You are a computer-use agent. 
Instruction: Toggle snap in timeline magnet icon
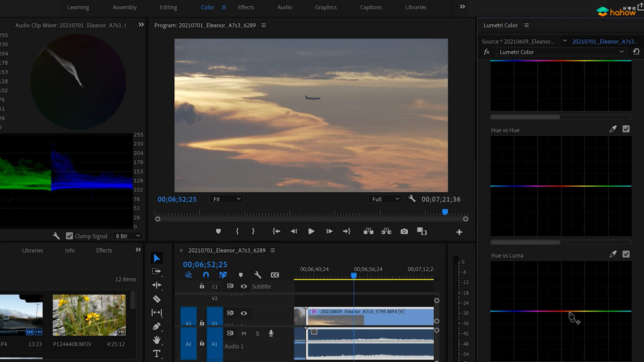(x=206, y=275)
